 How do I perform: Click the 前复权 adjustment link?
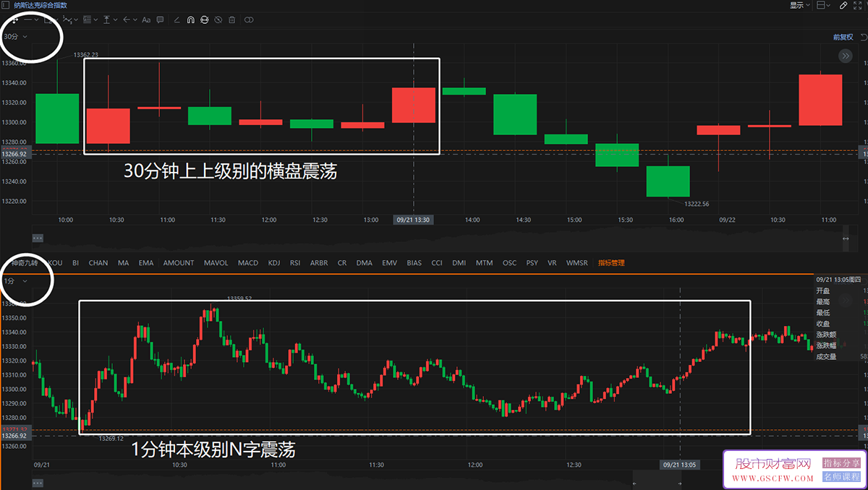pyautogui.click(x=843, y=37)
